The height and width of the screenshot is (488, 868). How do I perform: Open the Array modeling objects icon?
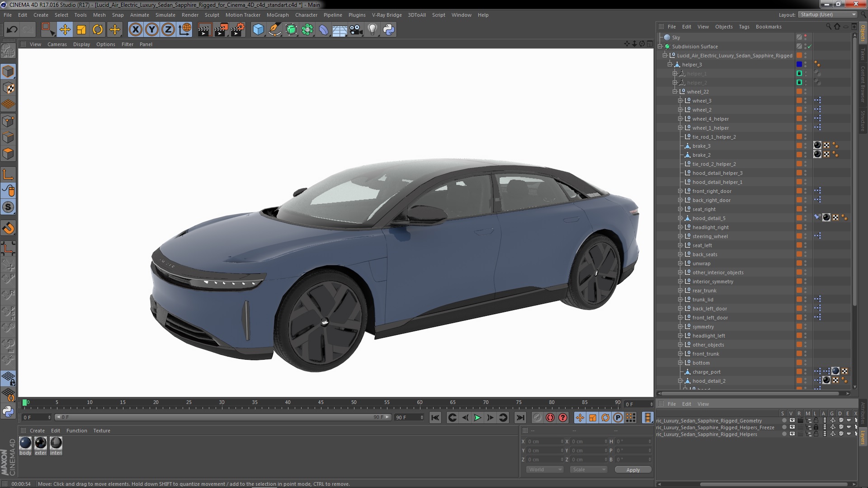click(x=307, y=30)
